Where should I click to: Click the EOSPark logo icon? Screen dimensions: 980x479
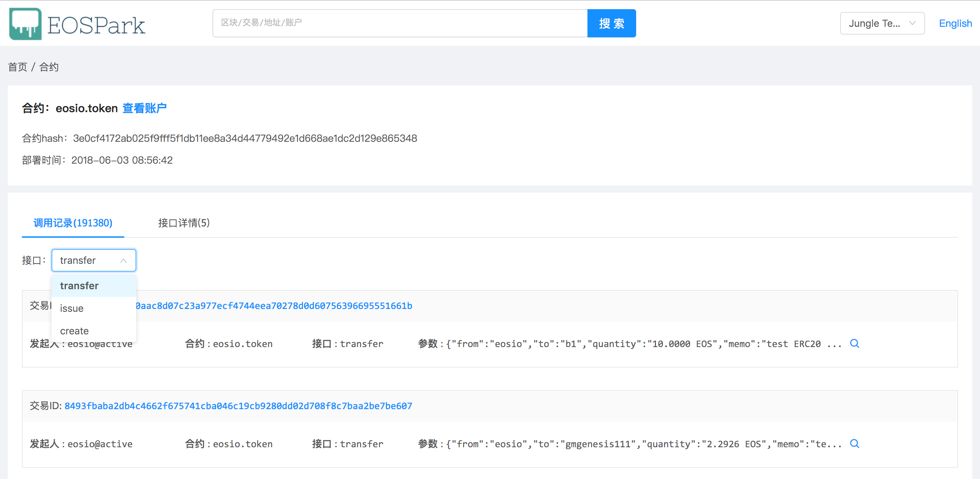[25, 24]
